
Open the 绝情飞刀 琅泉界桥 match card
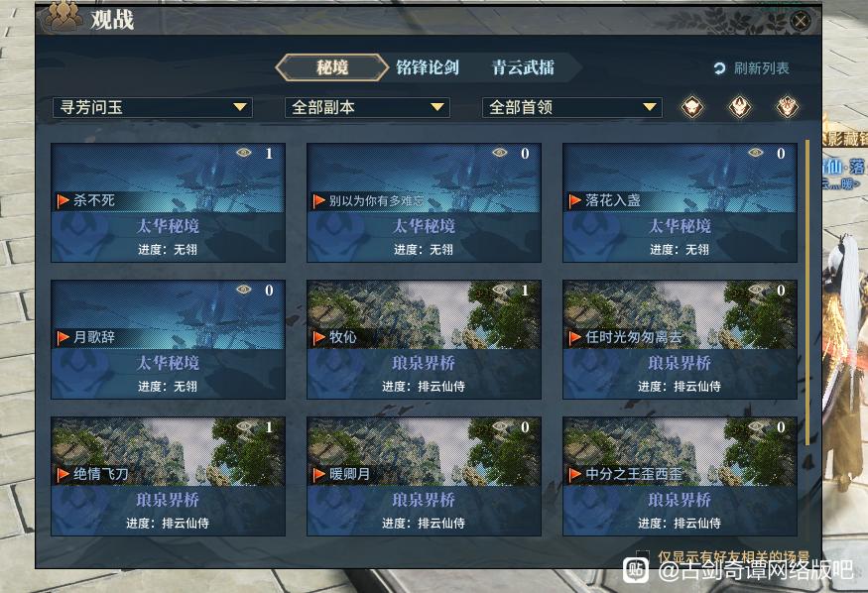(x=168, y=476)
